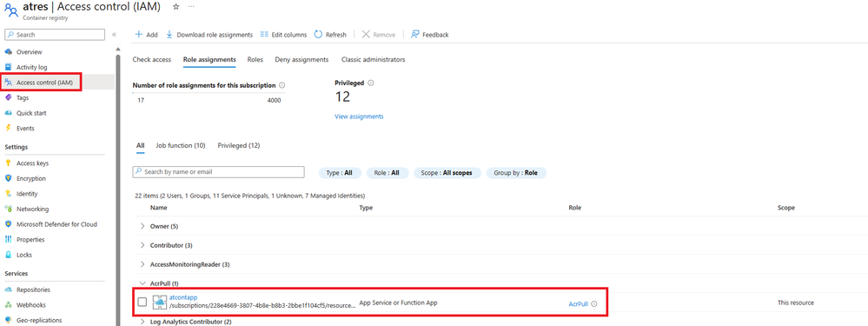Click the Access keys key icon
This screenshot has height=326, width=868.
[x=9, y=163]
